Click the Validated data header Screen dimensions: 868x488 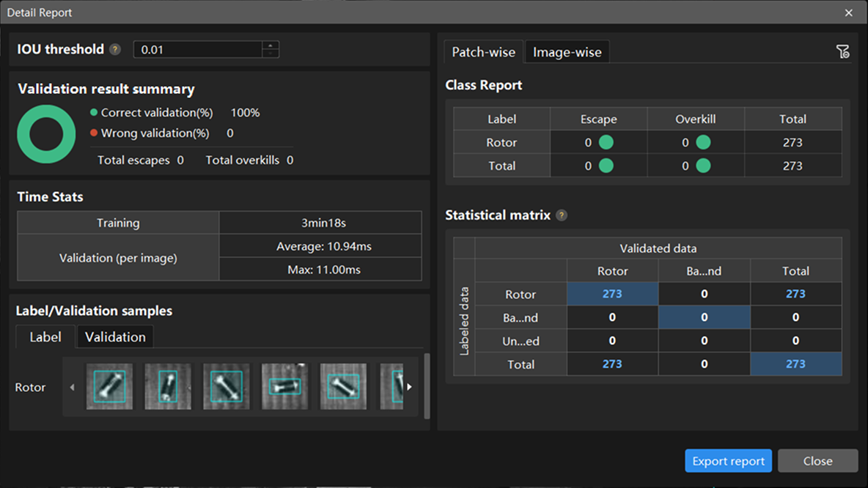tap(658, 248)
